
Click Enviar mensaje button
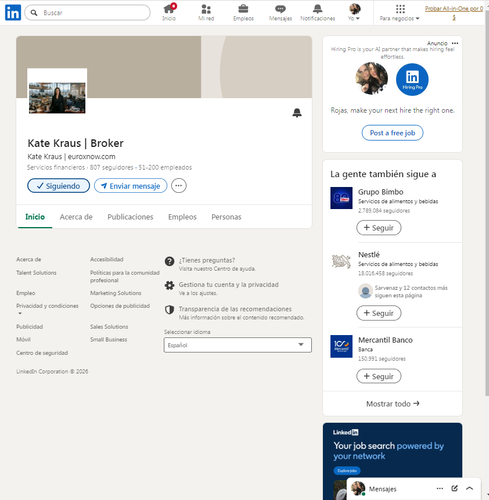[x=131, y=186]
